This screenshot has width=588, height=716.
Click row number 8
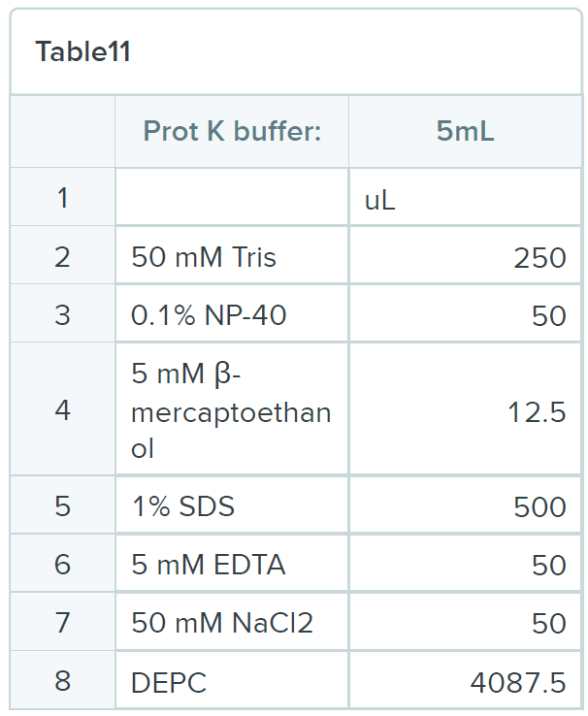63,681
